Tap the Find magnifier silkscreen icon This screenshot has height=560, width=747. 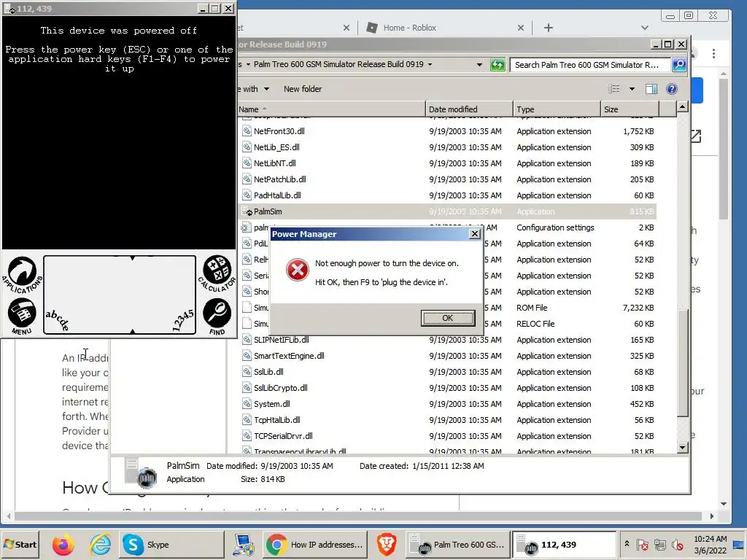217,316
